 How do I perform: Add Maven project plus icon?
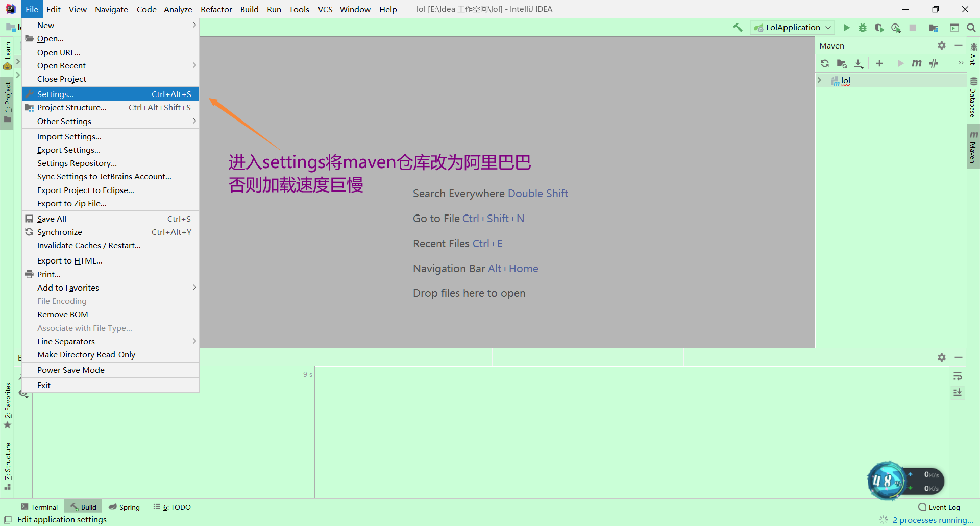[879, 63]
